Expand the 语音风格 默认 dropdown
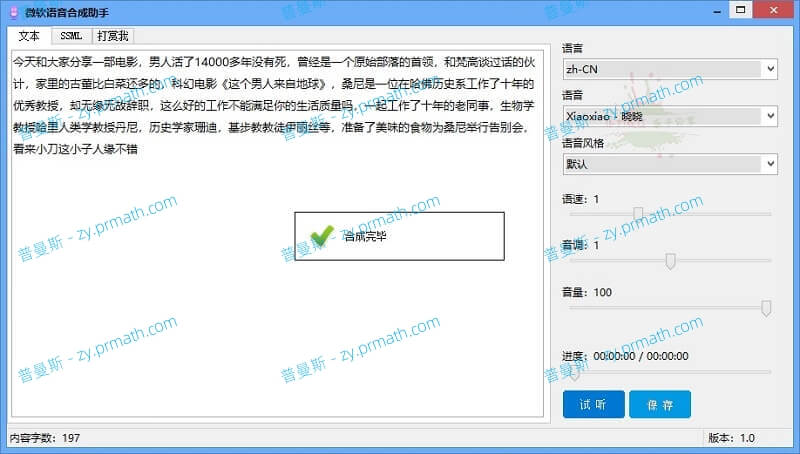Image resolution: width=800 pixels, height=454 pixels. click(670, 164)
